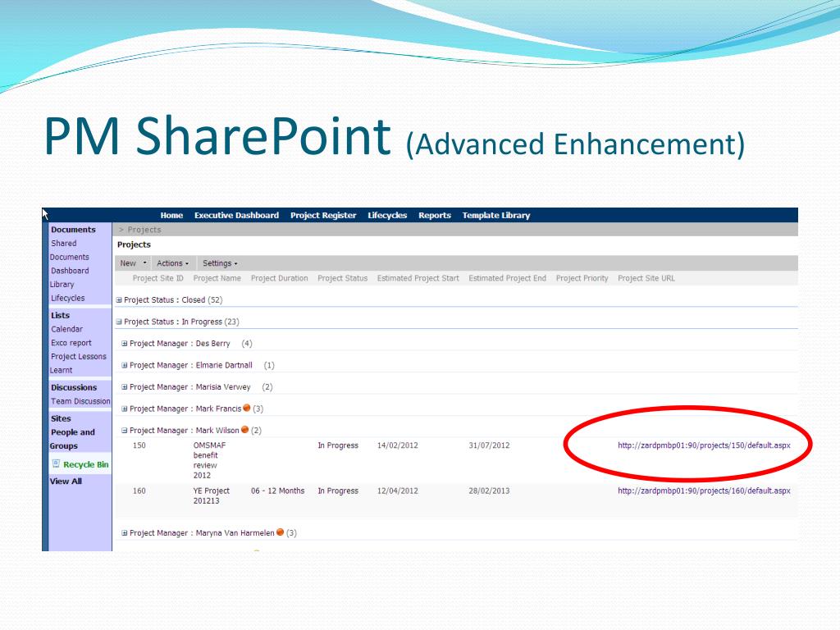Click In Progress status in row 160

[338, 491]
